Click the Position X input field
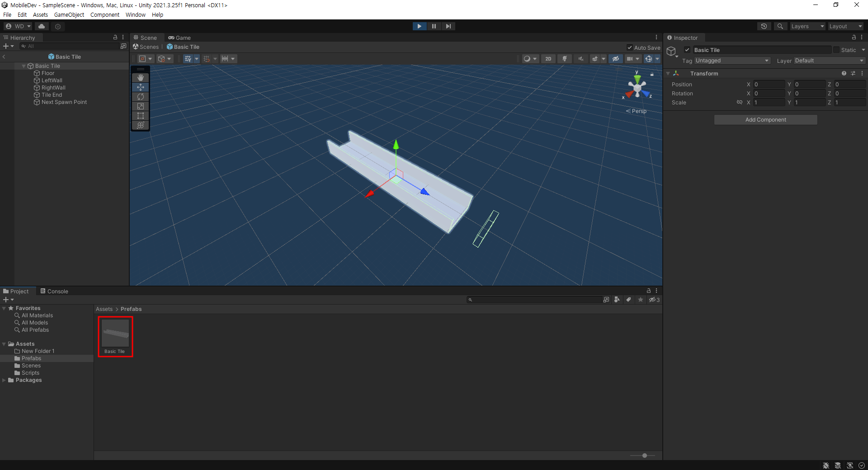Viewport: 868px width, 470px height. pyautogui.click(x=769, y=85)
